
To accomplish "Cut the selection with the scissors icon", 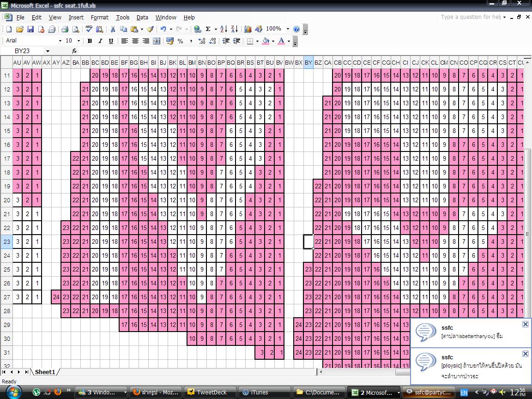I will [x=113, y=29].
